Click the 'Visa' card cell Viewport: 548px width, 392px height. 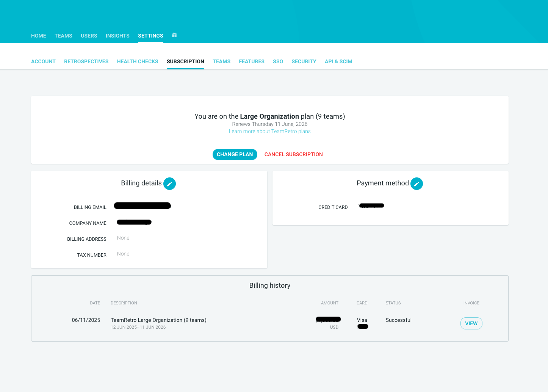(x=362, y=320)
